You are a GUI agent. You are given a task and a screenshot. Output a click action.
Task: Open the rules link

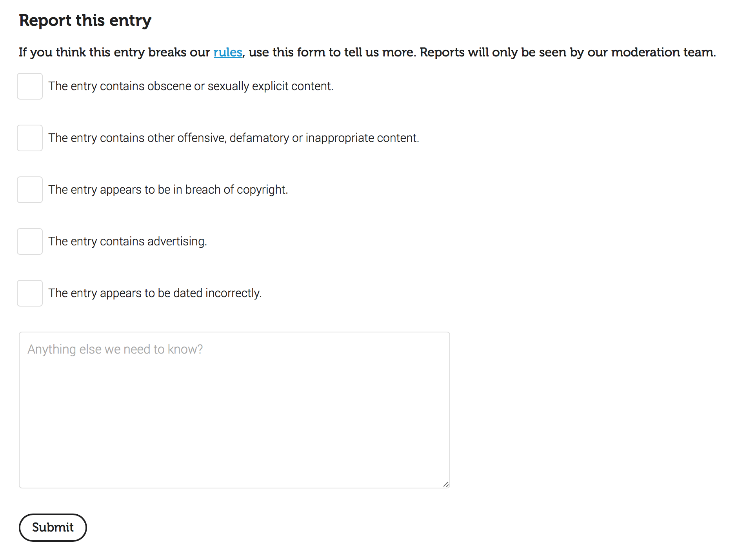point(227,52)
